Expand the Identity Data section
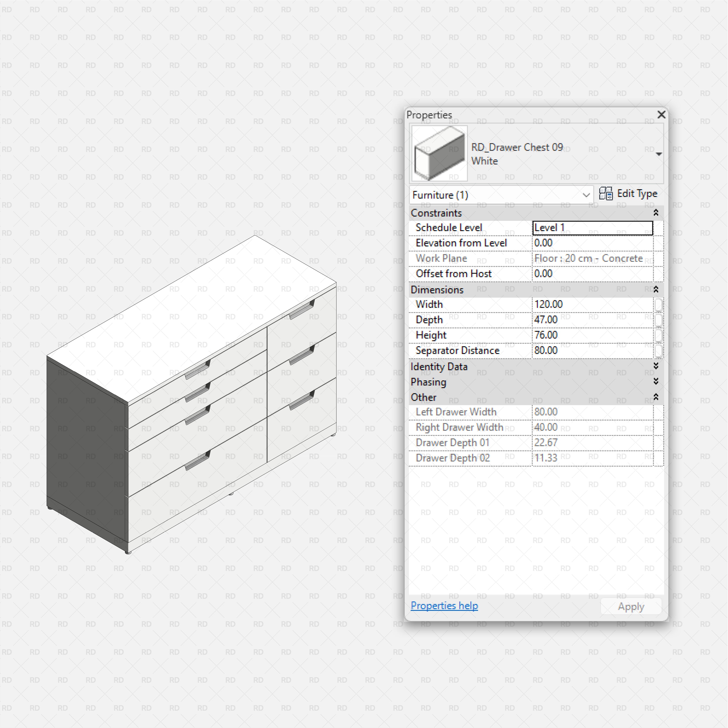Image resolution: width=728 pixels, height=728 pixels. 656,367
